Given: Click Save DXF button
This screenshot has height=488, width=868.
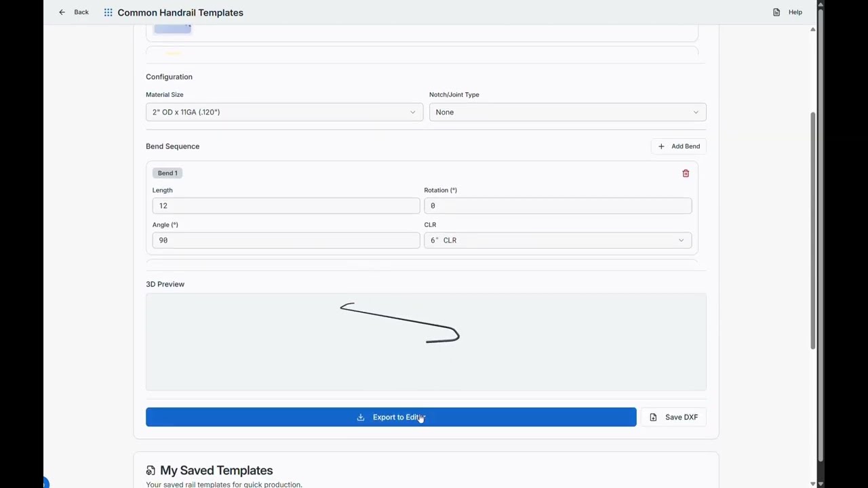Looking at the screenshot, I should [x=674, y=417].
